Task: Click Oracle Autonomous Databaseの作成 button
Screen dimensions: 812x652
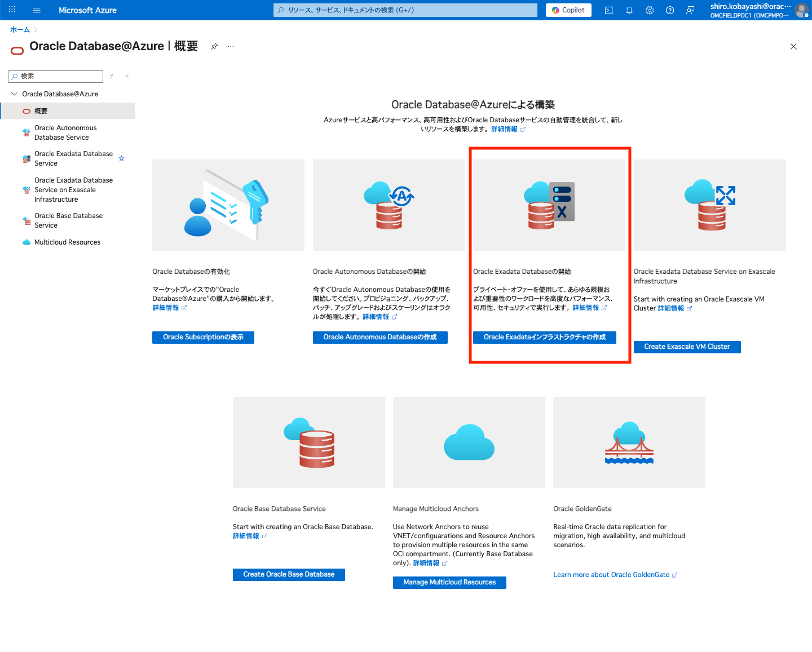Action: (380, 337)
